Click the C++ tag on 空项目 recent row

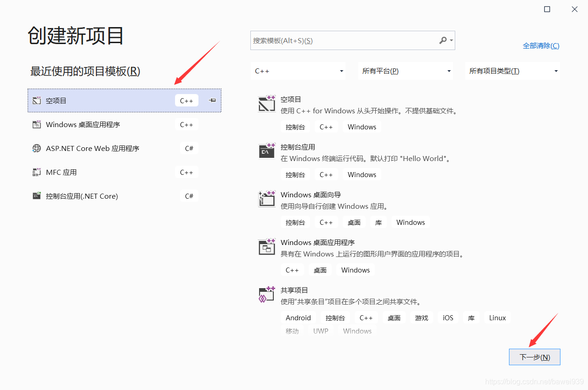click(187, 100)
